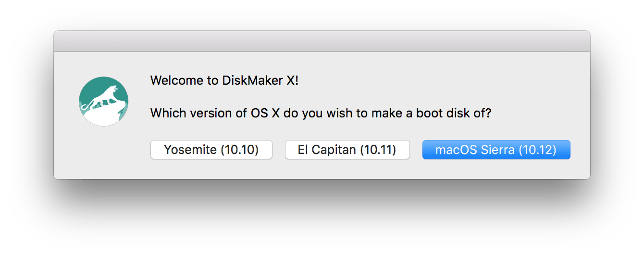Make a boot disk of El Capitan
The height and width of the screenshot is (256, 644).
347,150
